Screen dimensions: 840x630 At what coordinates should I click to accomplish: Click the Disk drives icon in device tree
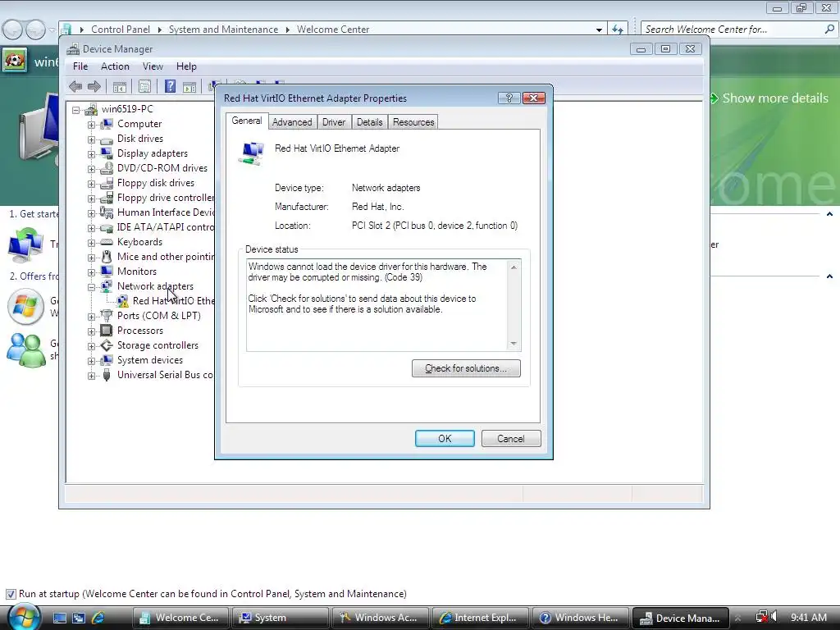(107, 139)
